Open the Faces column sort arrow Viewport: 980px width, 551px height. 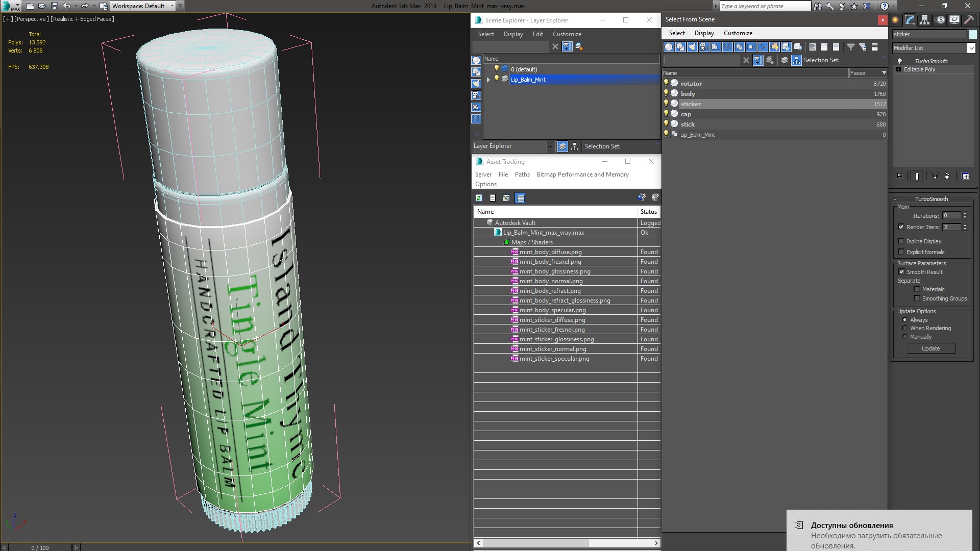884,73
